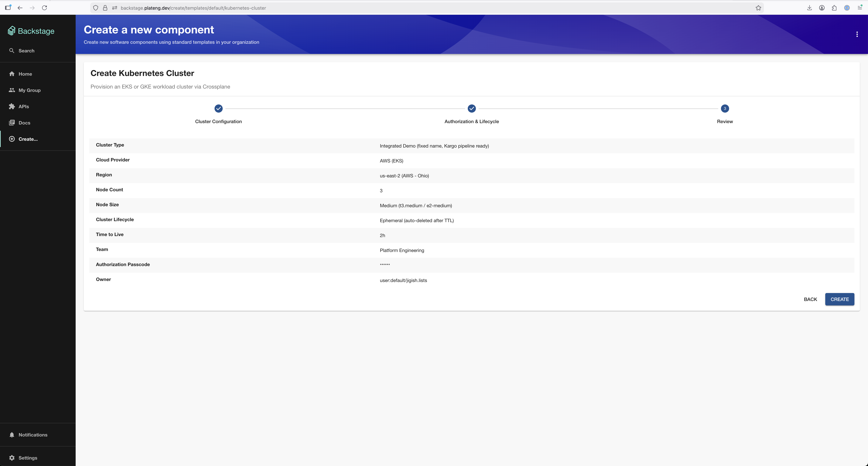Open browser Extensions
The image size is (868, 466).
pyautogui.click(x=834, y=8)
